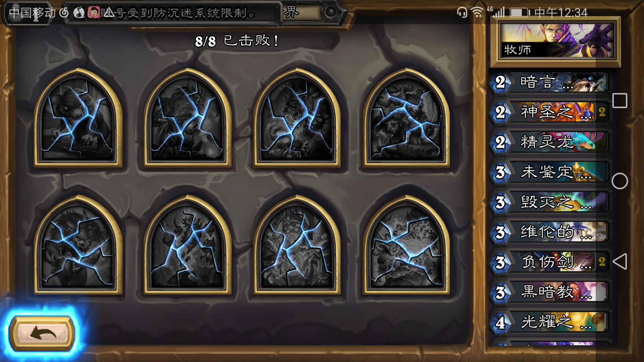This screenshot has width=644, height=362.
Task: Tap the first defeated boss portrait, bottom row
Action: point(78,245)
